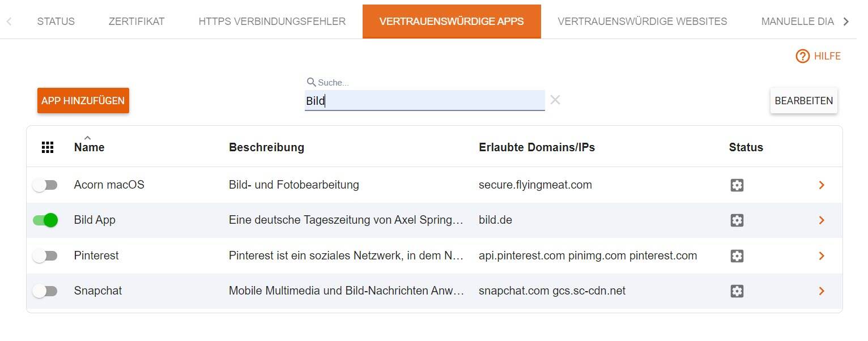Open the HTTPS Verbindungsfehler tab
This screenshot has width=868, height=341.
(272, 22)
